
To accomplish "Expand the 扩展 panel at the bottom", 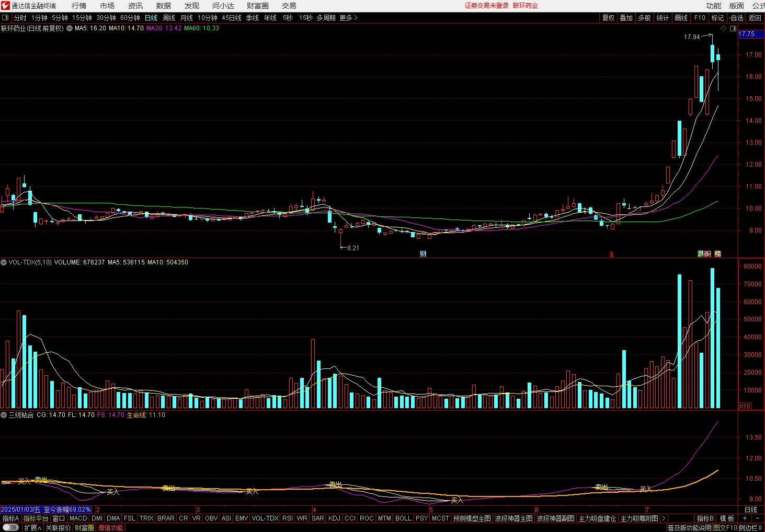I will coord(32,528).
